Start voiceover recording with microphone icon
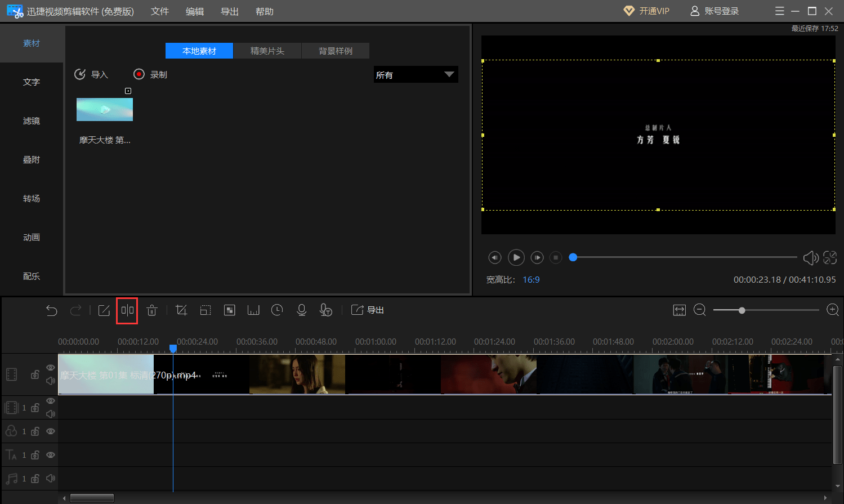The width and height of the screenshot is (844, 504). (301, 310)
